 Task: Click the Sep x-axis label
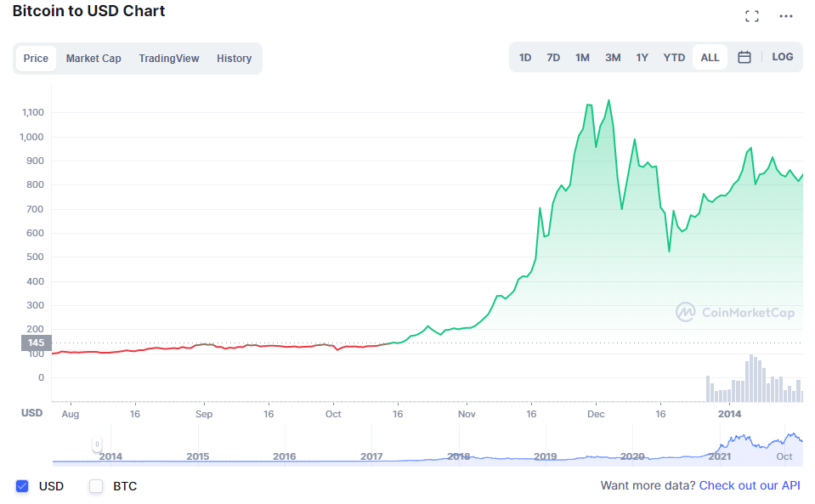point(204,414)
